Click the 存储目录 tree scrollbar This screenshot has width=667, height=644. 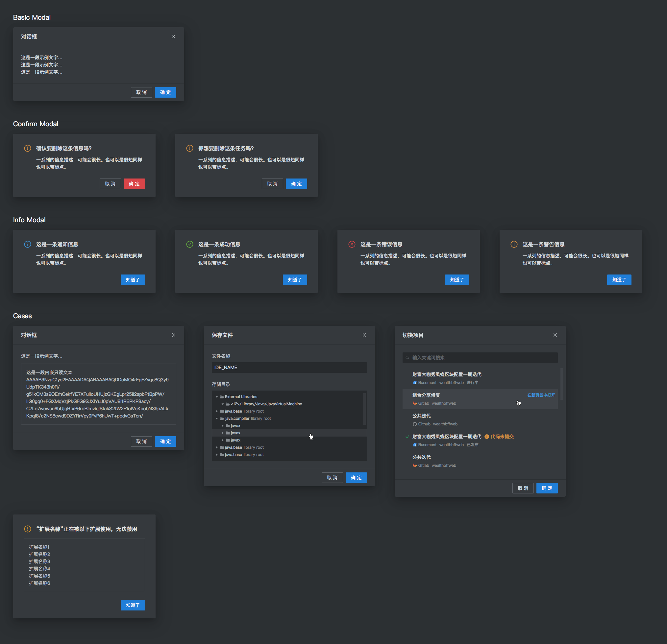pos(364,409)
